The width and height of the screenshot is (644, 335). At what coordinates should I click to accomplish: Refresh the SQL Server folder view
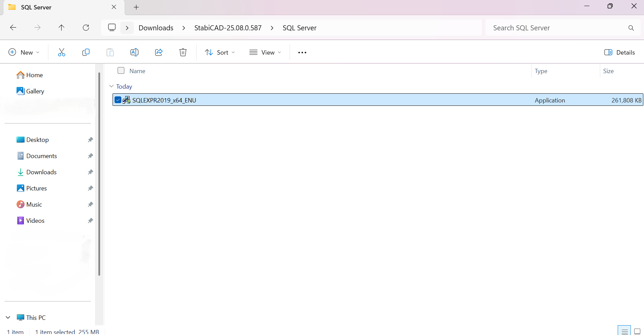pos(86,28)
